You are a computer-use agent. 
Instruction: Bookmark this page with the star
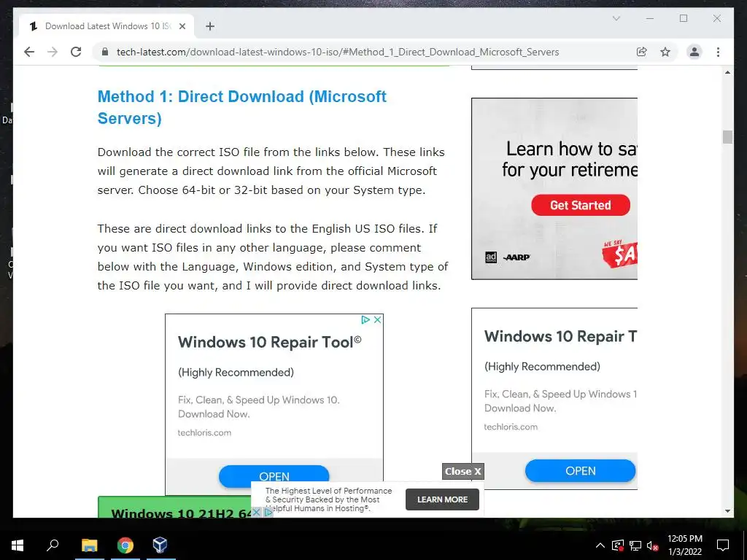tap(665, 52)
